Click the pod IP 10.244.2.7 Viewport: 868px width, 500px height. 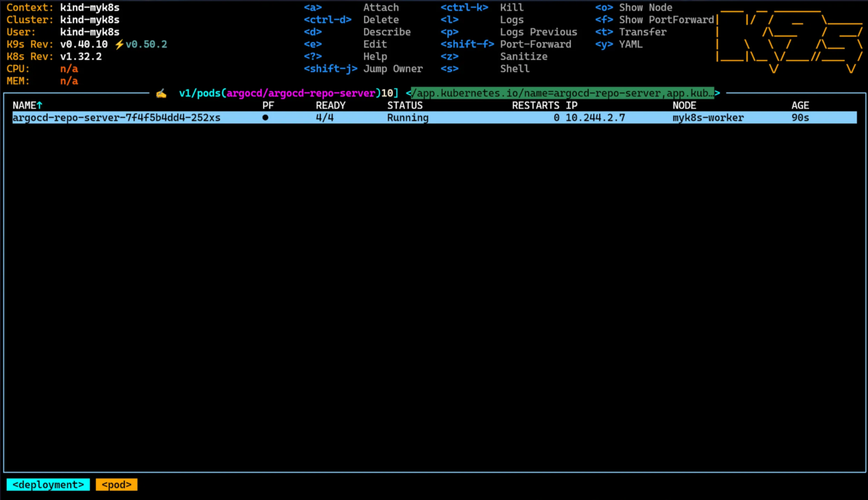(595, 117)
